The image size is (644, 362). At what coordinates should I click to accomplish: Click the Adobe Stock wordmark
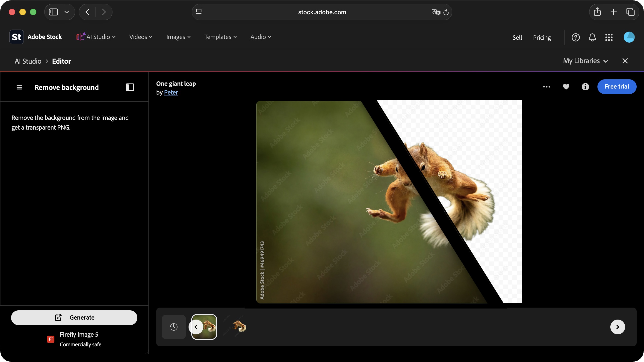point(44,37)
